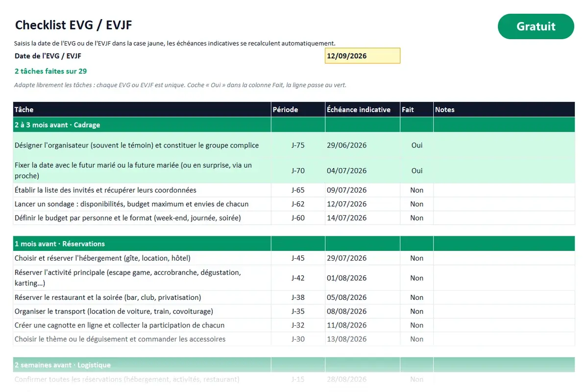588x392 pixels.
Task: Click the 29/06/2026 deadline cell
Action: click(x=363, y=145)
